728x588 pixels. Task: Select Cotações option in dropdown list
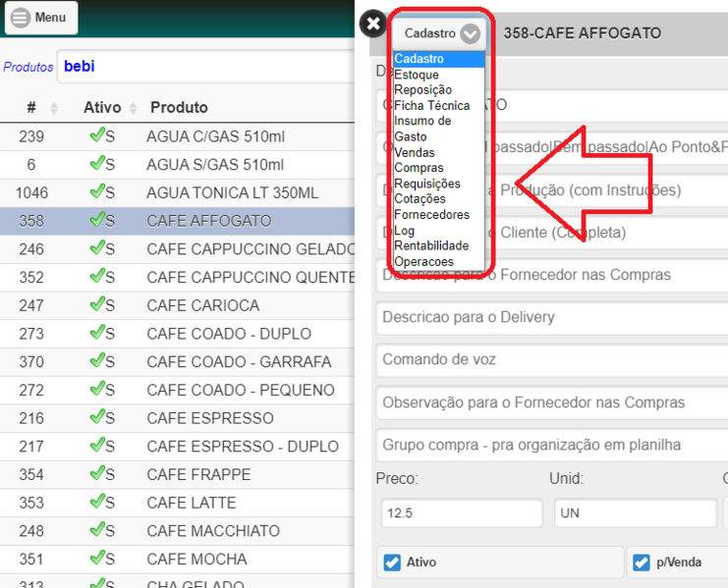[439, 199]
